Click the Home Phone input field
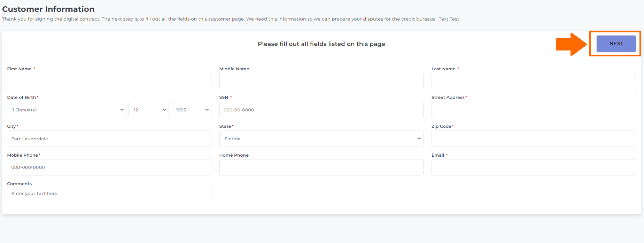Image resolution: width=644 pixels, height=243 pixels. pyautogui.click(x=321, y=167)
